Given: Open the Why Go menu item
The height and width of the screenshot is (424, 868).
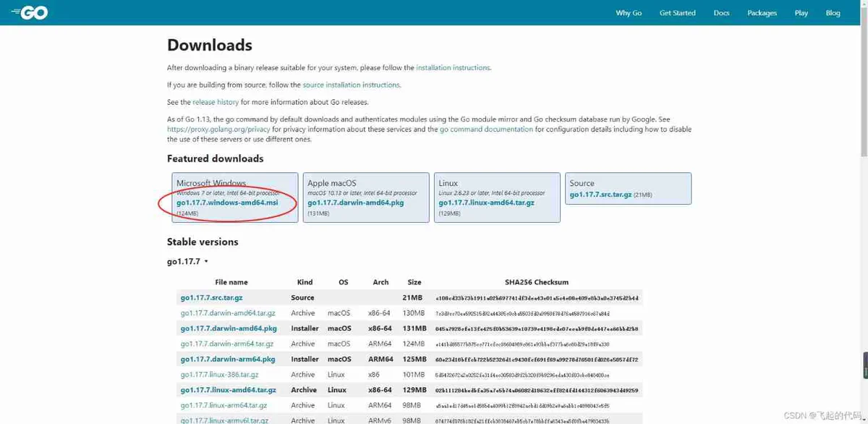Looking at the screenshot, I should coord(628,13).
